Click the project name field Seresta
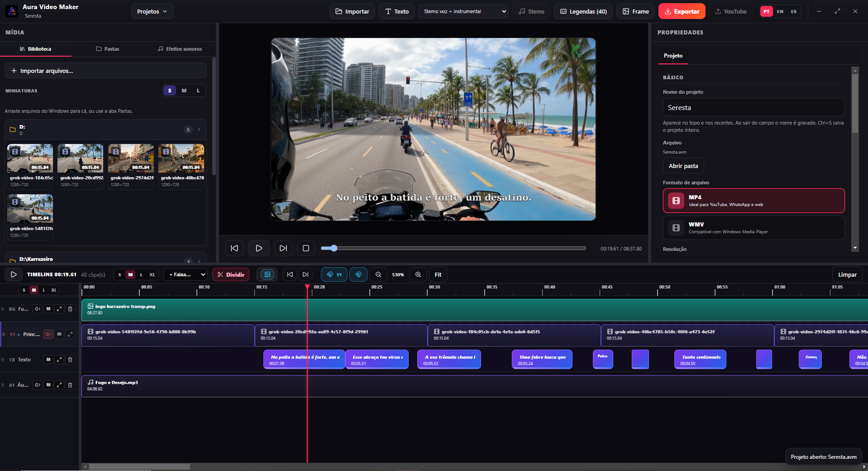868x471 pixels. point(754,108)
